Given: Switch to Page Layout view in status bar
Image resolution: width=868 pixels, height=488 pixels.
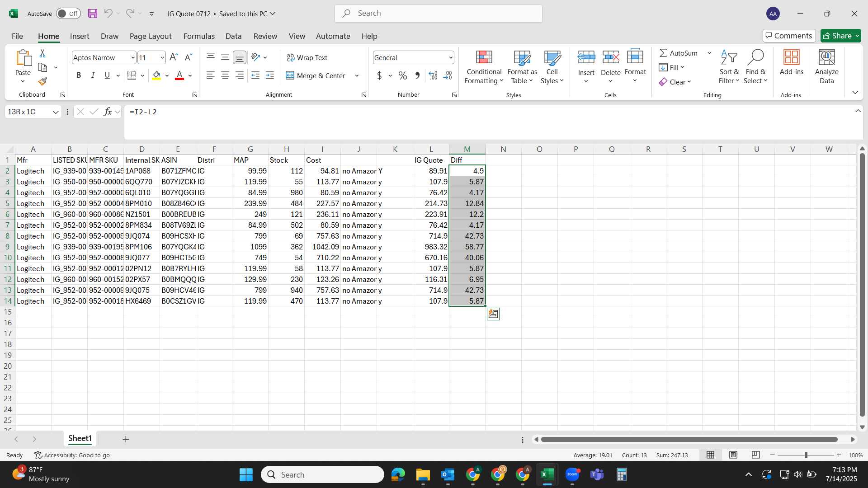Looking at the screenshot, I should tap(733, 455).
